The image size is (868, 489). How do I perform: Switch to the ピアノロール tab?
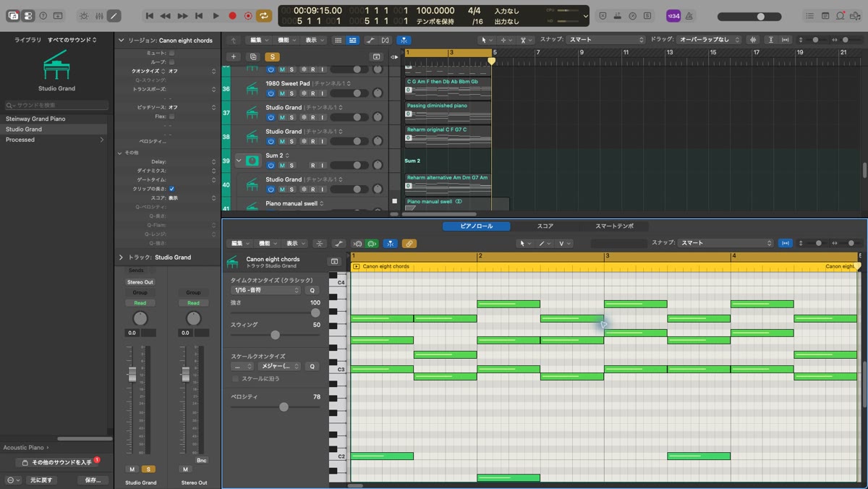pyautogui.click(x=477, y=226)
